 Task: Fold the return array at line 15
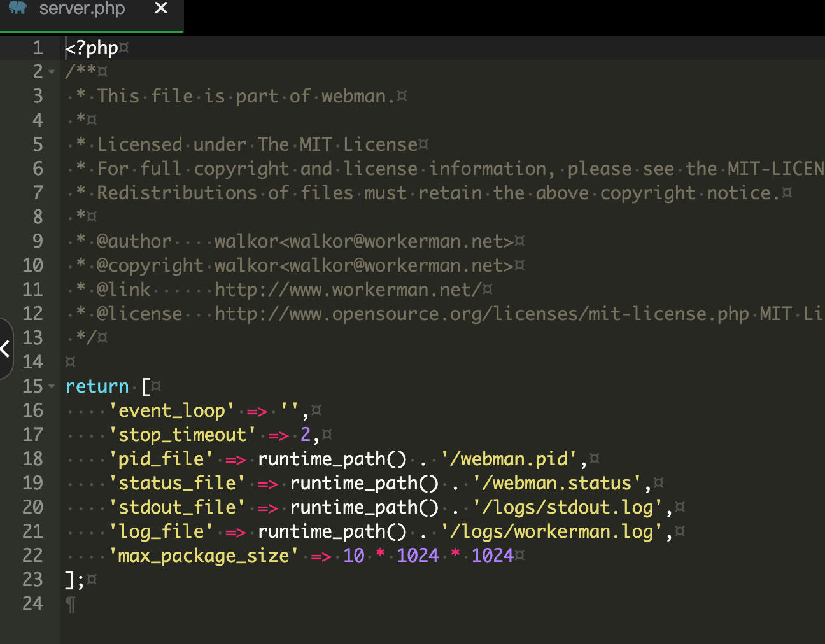tap(52, 386)
